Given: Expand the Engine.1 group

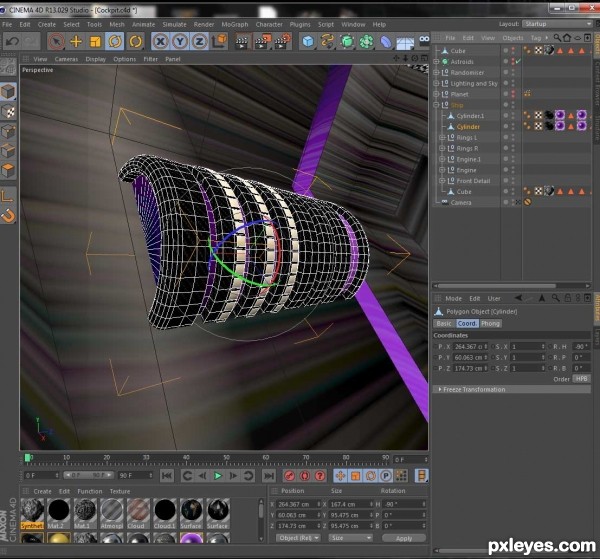Looking at the screenshot, I should pyautogui.click(x=442, y=159).
